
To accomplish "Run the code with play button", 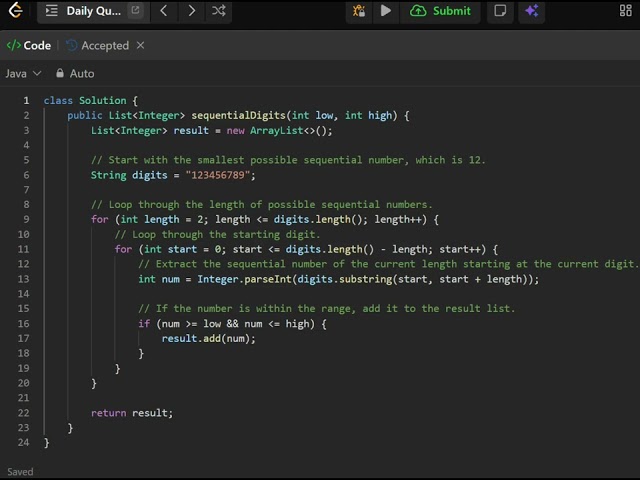I will coord(386,11).
